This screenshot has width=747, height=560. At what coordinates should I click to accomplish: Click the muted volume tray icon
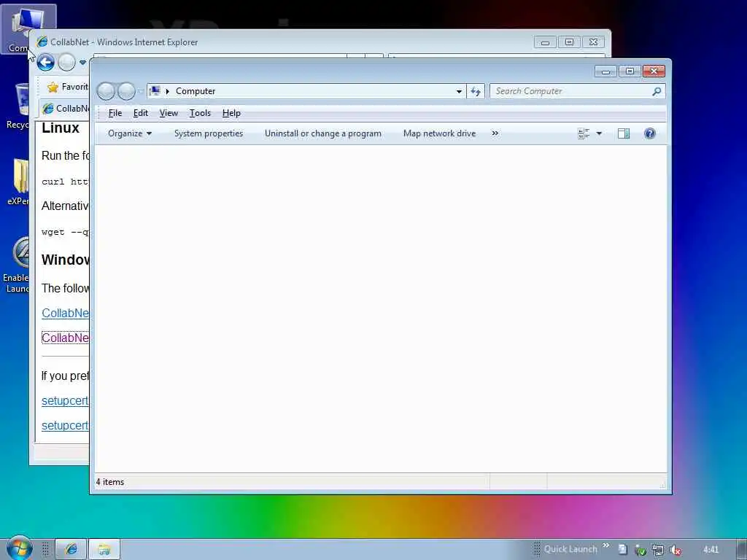(x=675, y=550)
